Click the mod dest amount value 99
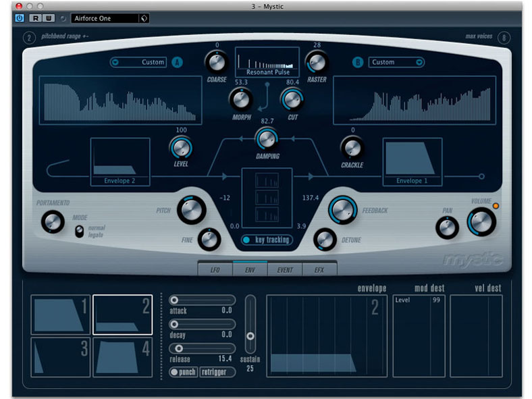The width and height of the screenshot is (532, 399). point(436,300)
